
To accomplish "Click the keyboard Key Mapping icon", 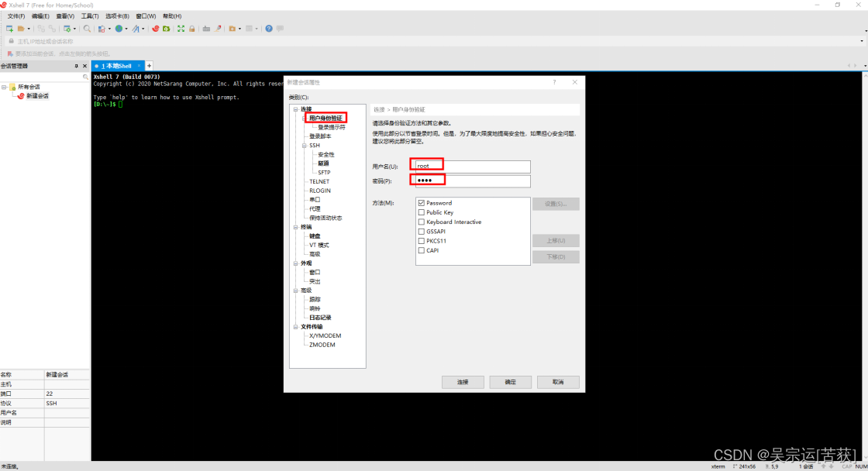I will click(206, 28).
